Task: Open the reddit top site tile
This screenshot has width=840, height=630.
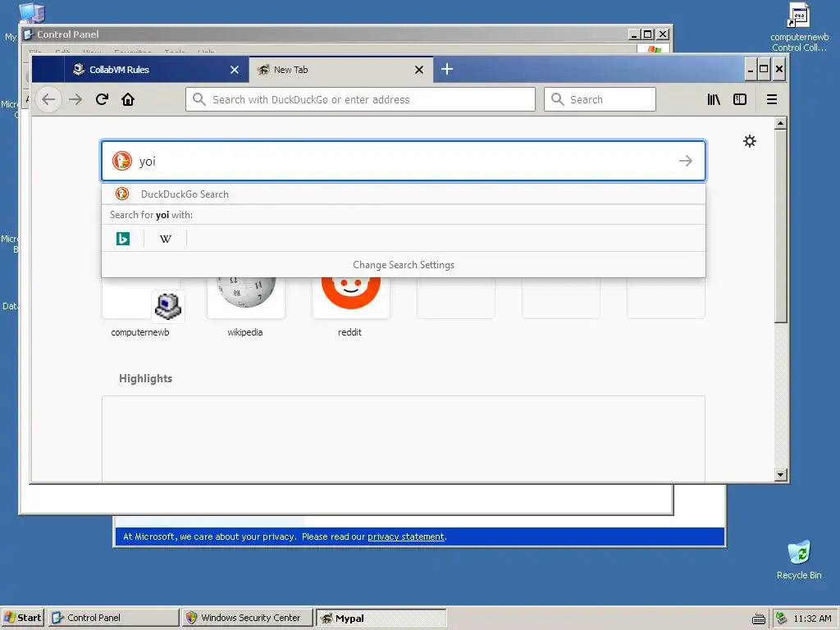Action: (350, 307)
